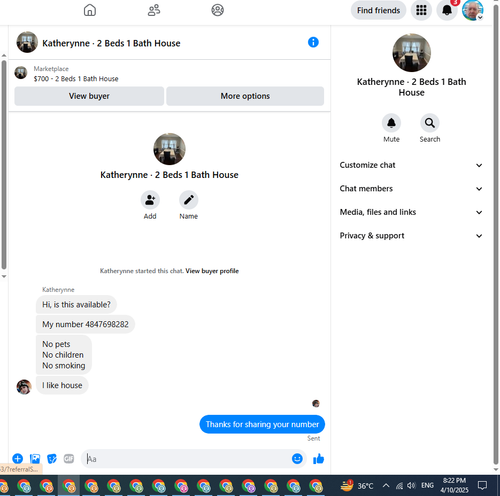Click Marketplace listing thumbnail at $700
This screenshot has height=496, width=500.
[21, 72]
